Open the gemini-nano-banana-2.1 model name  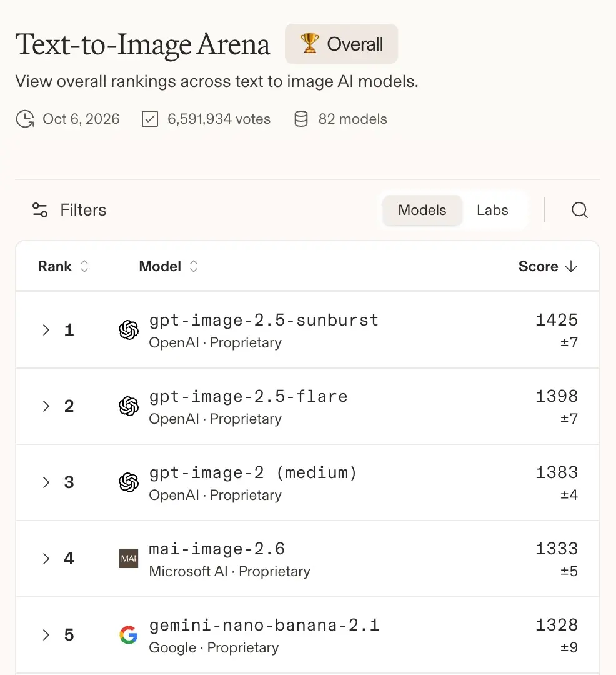[264, 626]
